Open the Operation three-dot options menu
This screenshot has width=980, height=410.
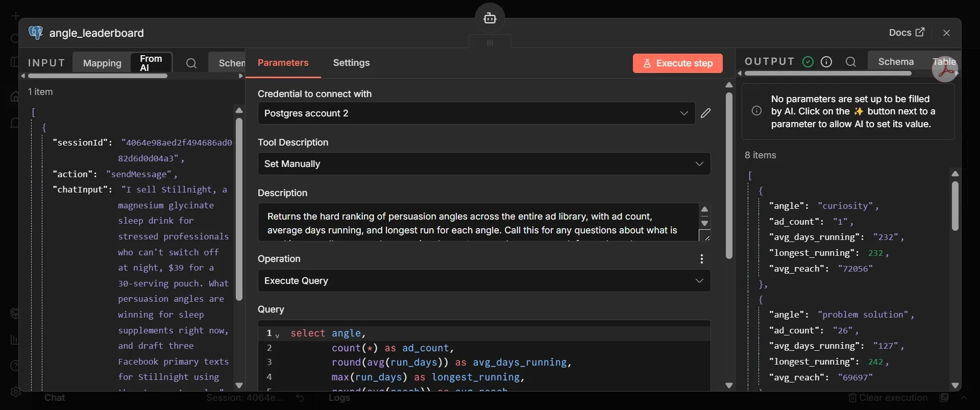coord(702,259)
